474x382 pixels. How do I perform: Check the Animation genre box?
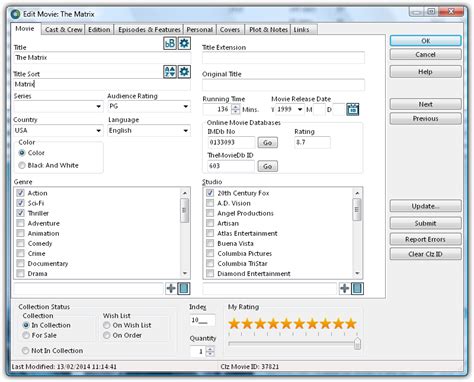tap(21, 233)
